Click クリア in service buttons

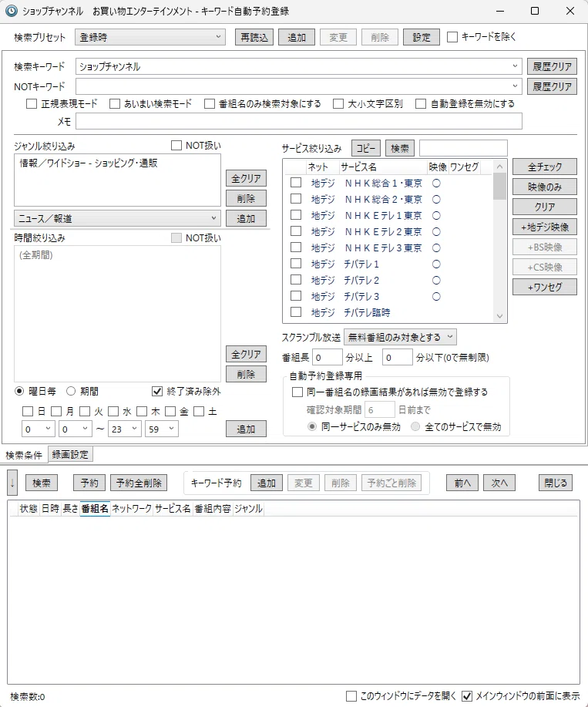click(545, 207)
